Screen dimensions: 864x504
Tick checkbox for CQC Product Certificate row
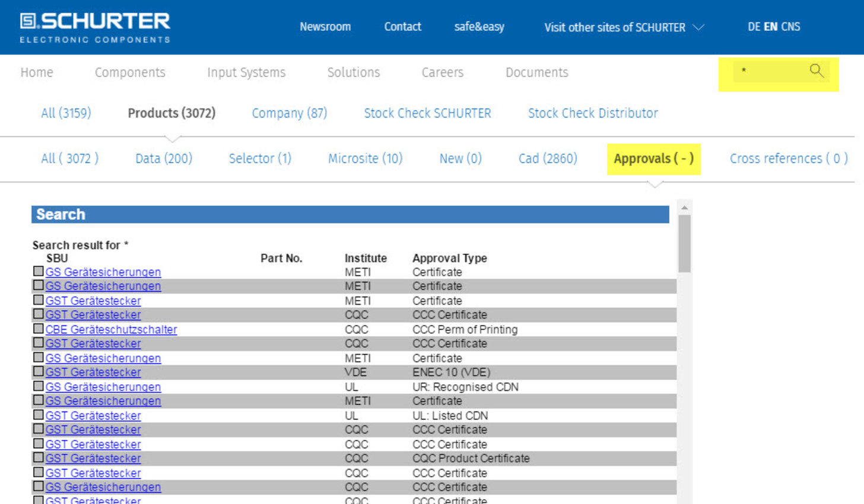(39, 458)
